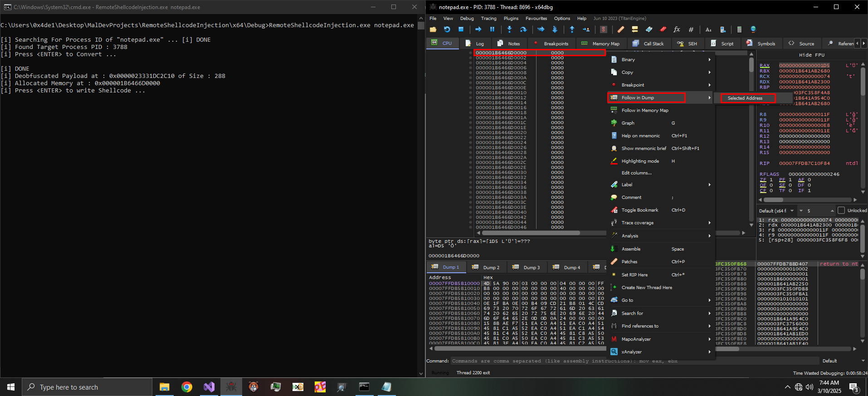Click the blue Stop/Close square icon

(x=461, y=29)
